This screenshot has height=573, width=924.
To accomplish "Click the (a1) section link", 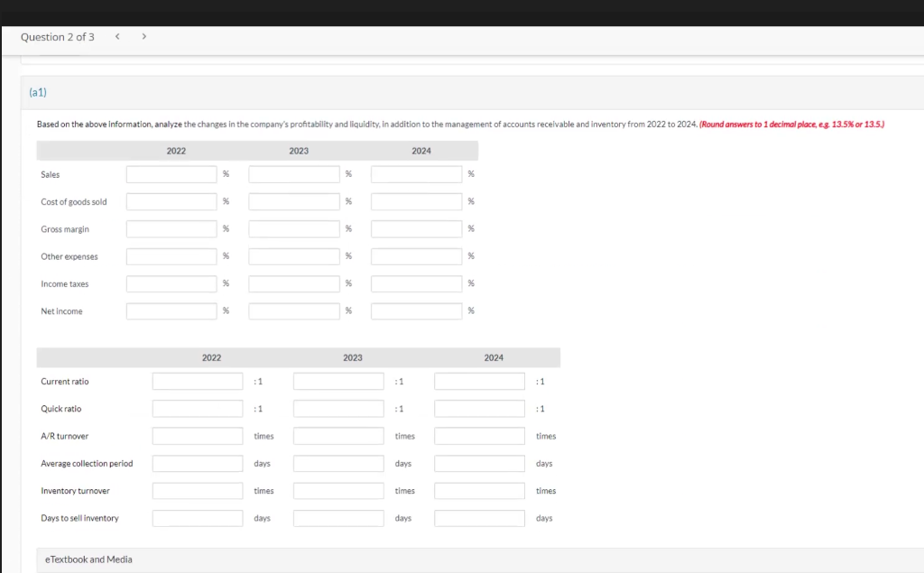I will point(38,92).
